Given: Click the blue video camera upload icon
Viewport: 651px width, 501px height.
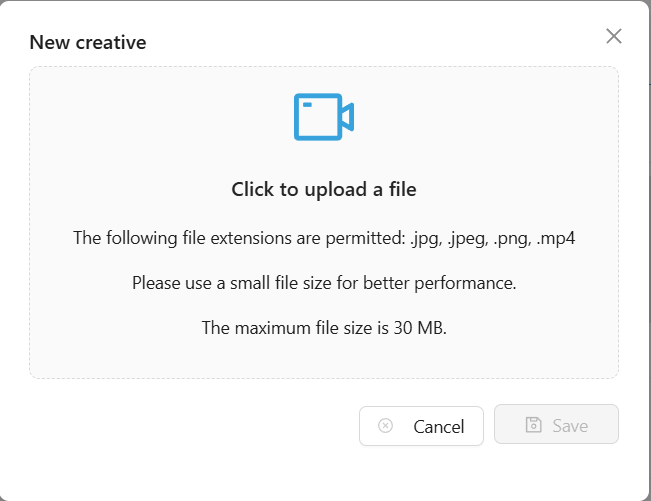Looking at the screenshot, I should pos(323,117).
